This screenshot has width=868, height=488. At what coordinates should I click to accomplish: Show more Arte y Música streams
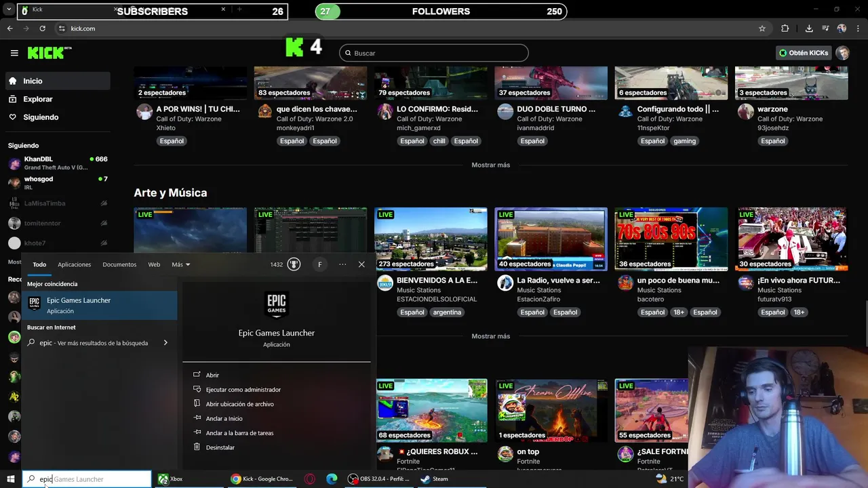point(490,336)
